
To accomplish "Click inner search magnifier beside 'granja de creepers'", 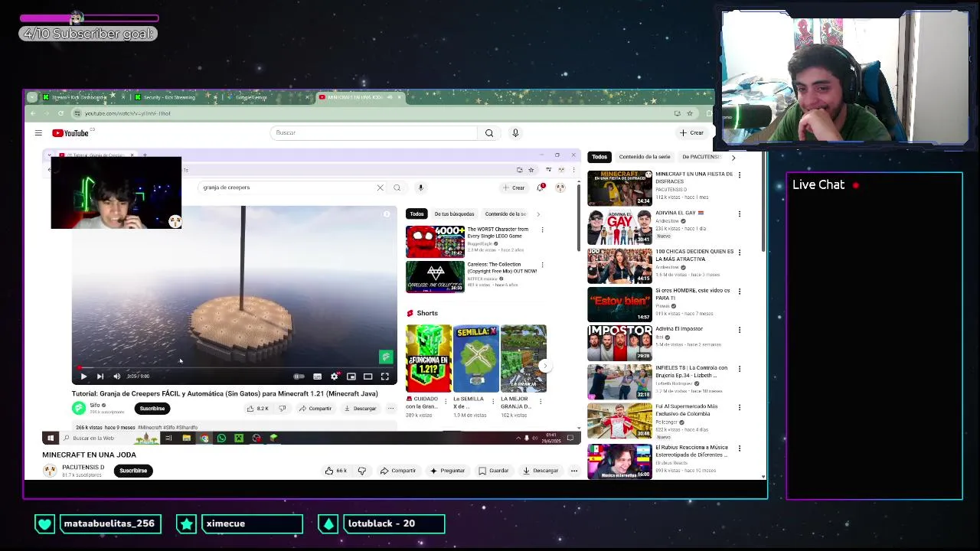I will [x=397, y=187].
